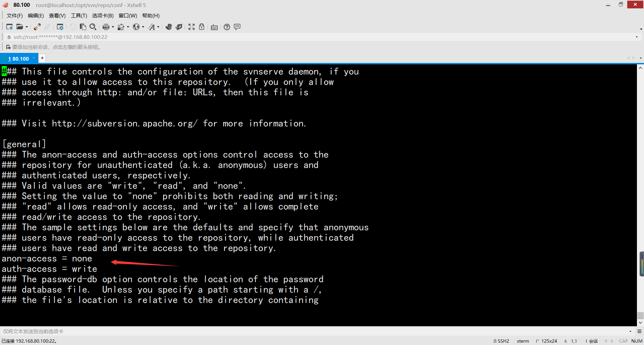Open the tab list dropdown at tab bar right

click(640, 58)
